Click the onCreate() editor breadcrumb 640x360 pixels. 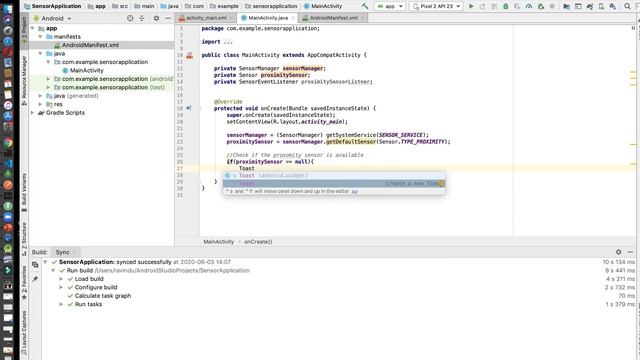(258, 242)
